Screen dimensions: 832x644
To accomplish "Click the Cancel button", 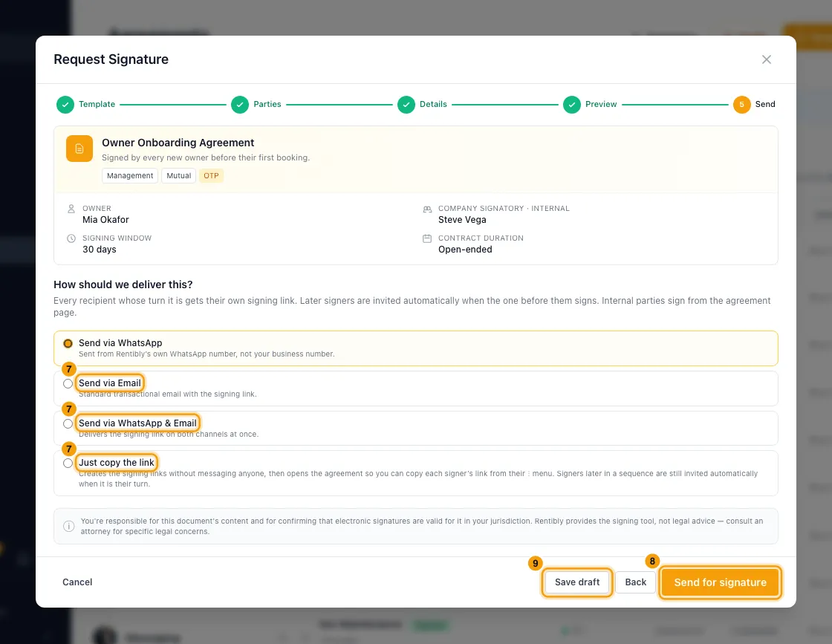I will pos(77,582).
